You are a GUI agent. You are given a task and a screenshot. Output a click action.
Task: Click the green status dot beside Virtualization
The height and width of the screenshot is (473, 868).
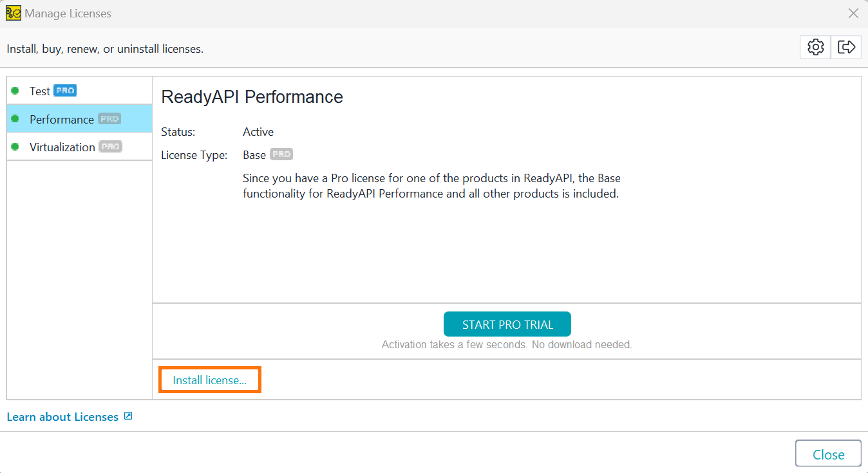point(14,147)
